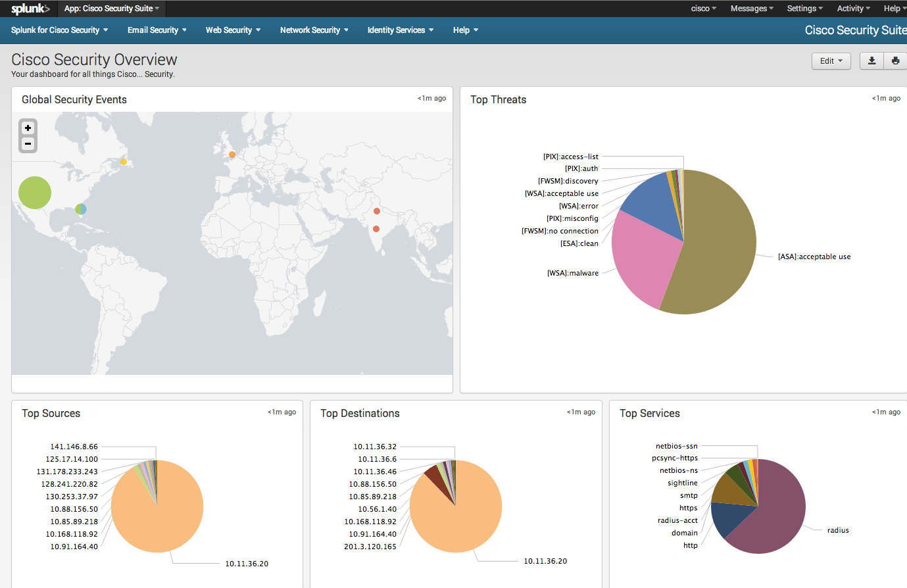Viewport: 907px width, 588px height.
Task: Click the map zoom out minus button
Action: (28, 143)
